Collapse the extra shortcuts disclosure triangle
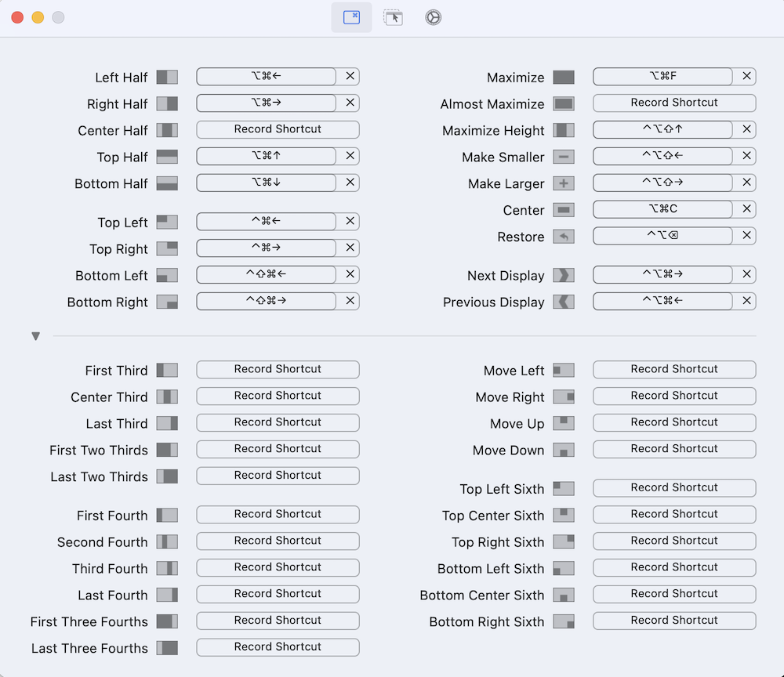 click(35, 336)
